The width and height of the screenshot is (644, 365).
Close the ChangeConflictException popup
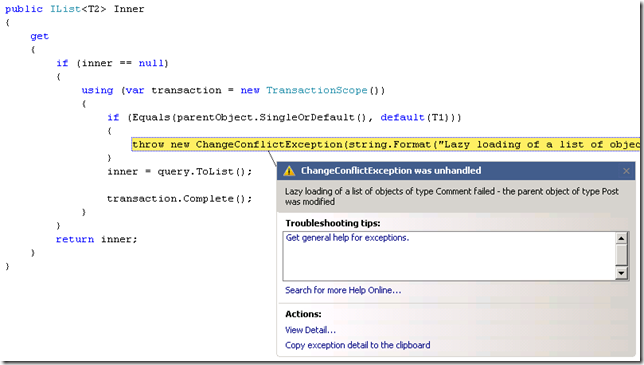pos(626,171)
